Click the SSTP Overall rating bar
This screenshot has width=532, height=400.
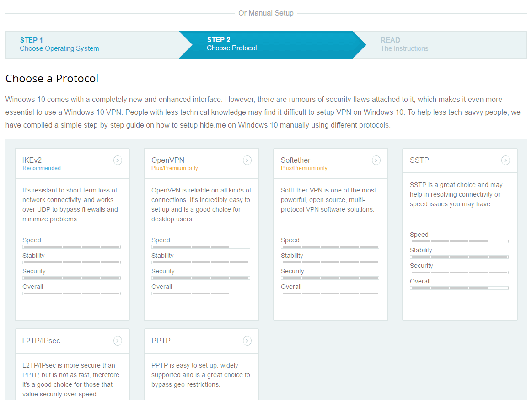pyautogui.click(x=459, y=288)
